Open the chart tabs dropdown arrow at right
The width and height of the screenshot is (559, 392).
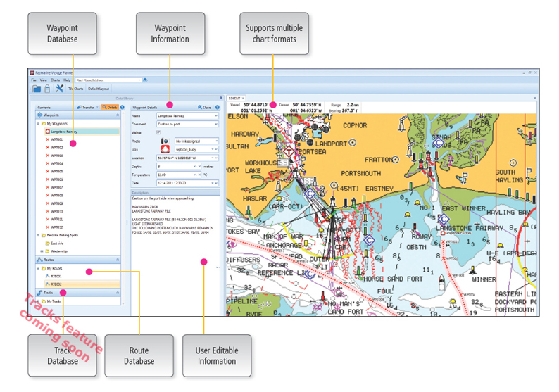click(x=535, y=98)
